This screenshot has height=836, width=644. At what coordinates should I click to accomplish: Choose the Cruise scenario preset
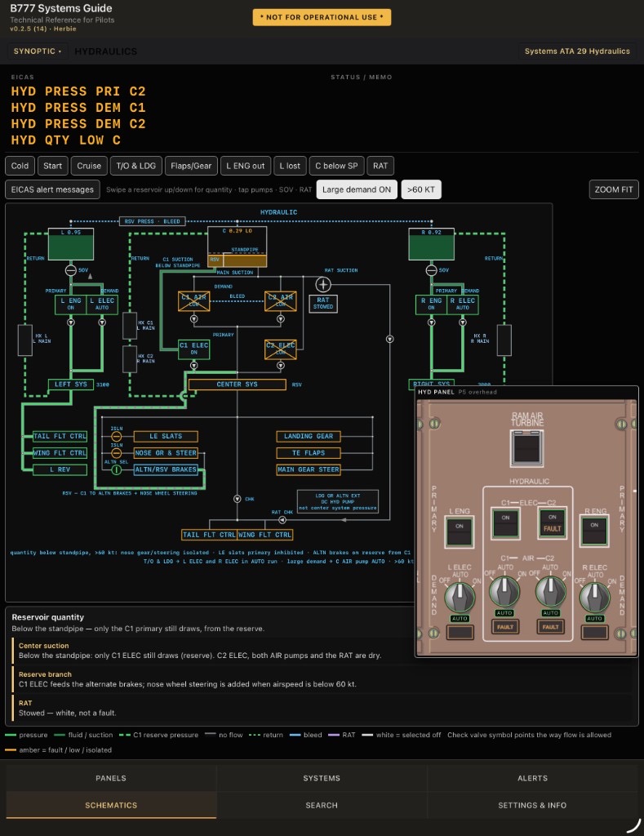click(89, 166)
